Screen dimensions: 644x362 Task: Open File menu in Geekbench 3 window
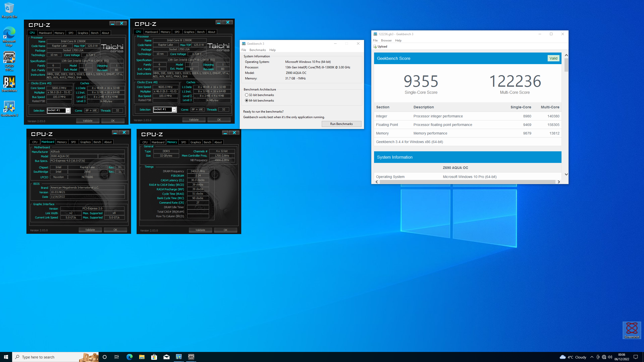pyautogui.click(x=244, y=50)
